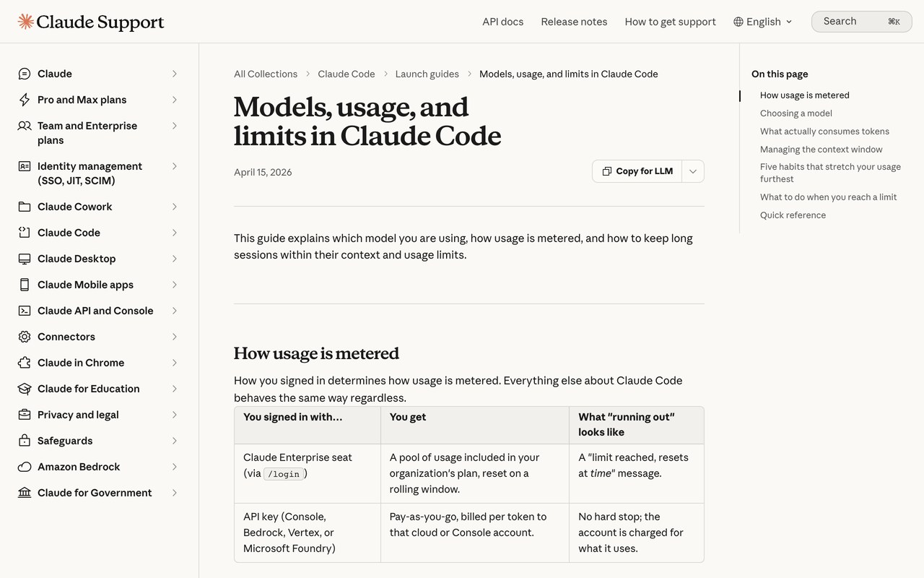
Task: Click the 'What "running out" looks like' header
Action: tap(636, 425)
